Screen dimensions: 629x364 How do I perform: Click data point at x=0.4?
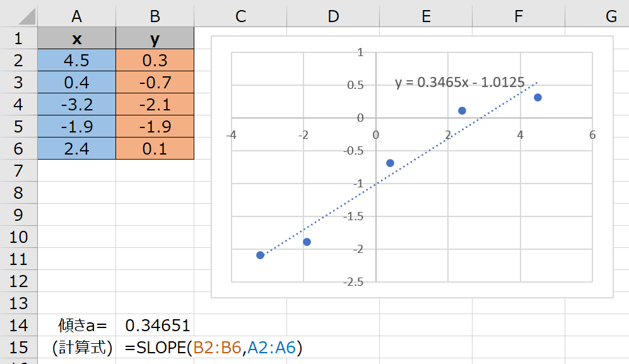pos(390,163)
